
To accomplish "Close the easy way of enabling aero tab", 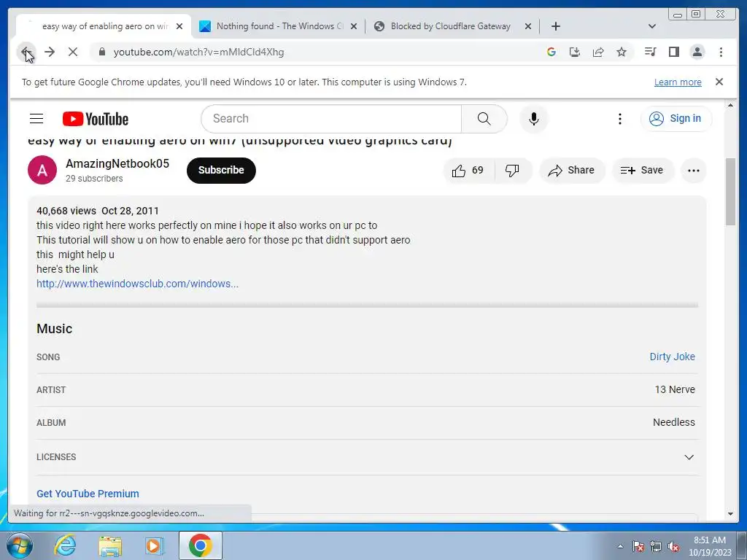I will (179, 26).
